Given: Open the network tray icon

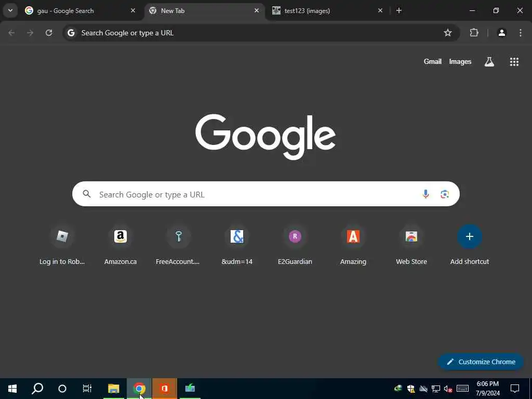Looking at the screenshot, I should pyautogui.click(x=436, y=389).
